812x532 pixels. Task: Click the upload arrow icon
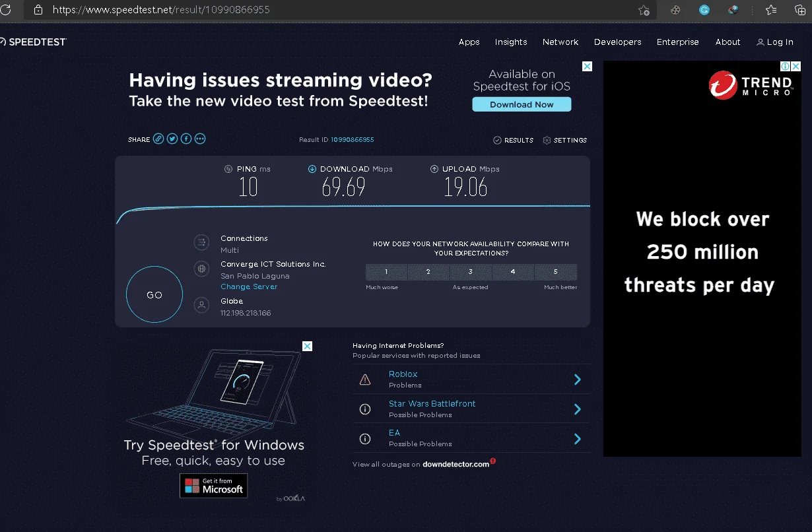click(x=434, y=169)
